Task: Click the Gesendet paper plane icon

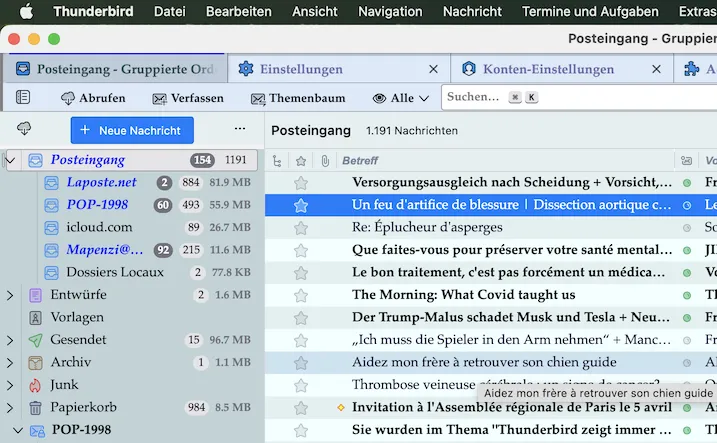Action: pos(35,340)
